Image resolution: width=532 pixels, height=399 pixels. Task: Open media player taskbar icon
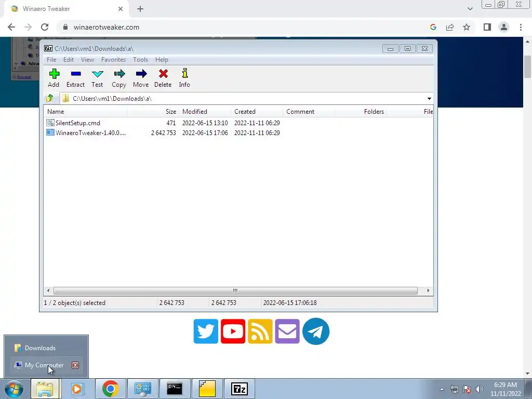(77, 389)
